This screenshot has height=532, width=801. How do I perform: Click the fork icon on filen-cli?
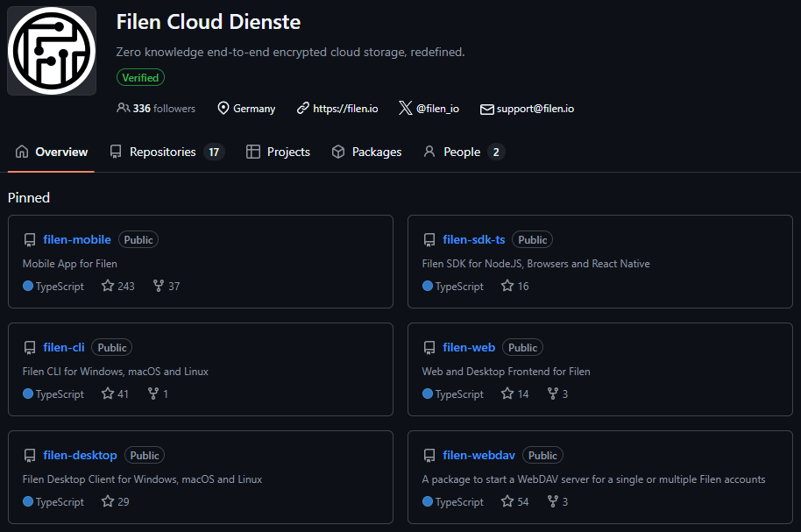point(153,394)
